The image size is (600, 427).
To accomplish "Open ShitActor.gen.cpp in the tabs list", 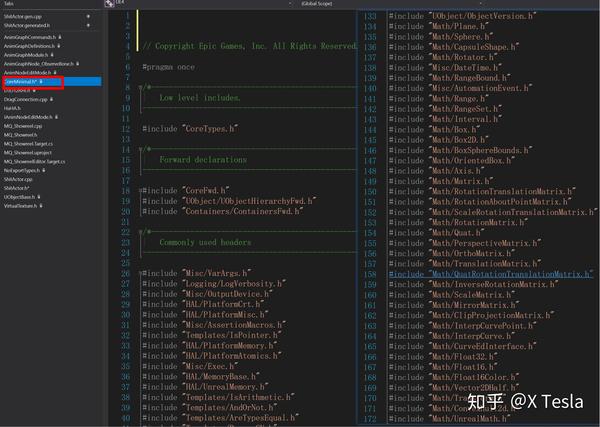I will (23, 16).
